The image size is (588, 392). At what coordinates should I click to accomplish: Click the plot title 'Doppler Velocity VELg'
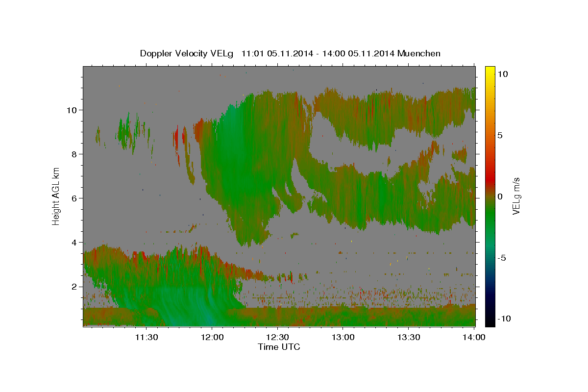coord(188,53)
